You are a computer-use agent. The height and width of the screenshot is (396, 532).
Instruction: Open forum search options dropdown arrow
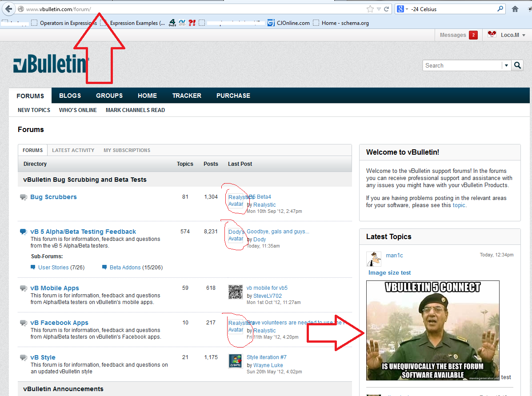[x=506, y=65]
